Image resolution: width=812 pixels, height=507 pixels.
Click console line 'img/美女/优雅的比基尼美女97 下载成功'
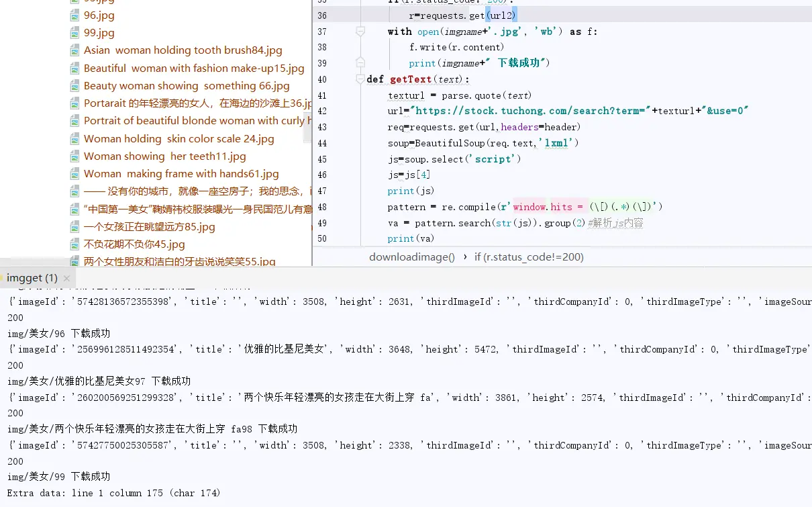pos(99,381)
